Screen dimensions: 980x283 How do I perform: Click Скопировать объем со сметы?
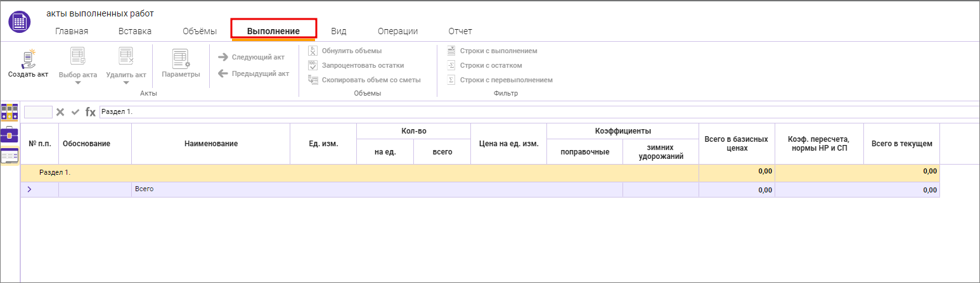(x=313, y=80)
